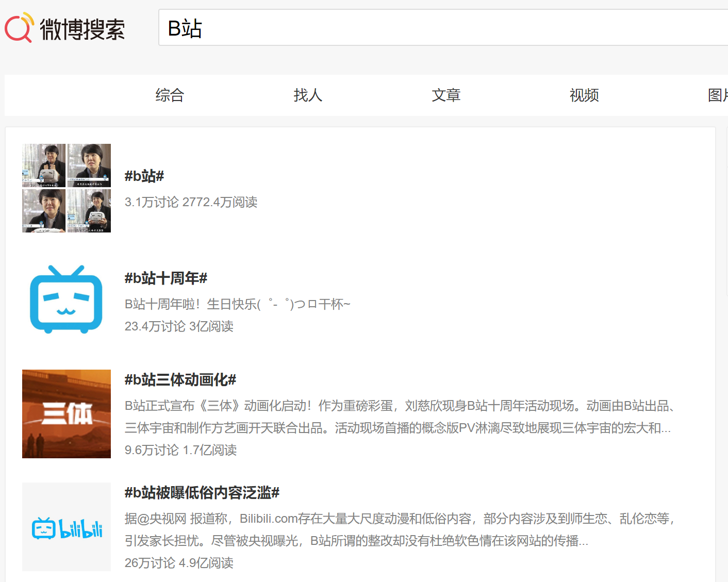Select the partially visible 图片 tab
Image resolution: width=728 pixels, height=582 pixels.
click(718, 95)
